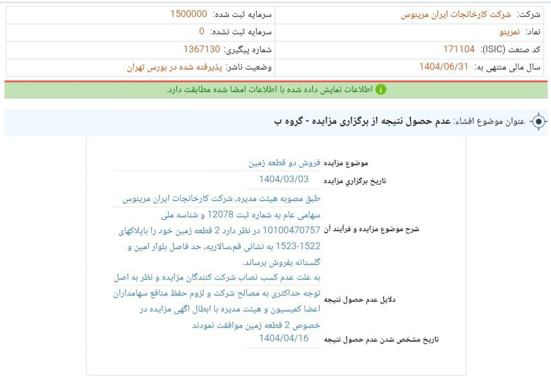
Task: Click publisher status پذیرفته شده در بورس تهران
Action: (x=174, y=67)
